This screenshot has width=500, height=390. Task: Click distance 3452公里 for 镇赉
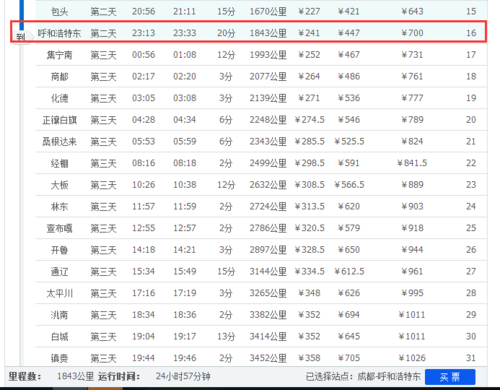[x=268, y=358]
